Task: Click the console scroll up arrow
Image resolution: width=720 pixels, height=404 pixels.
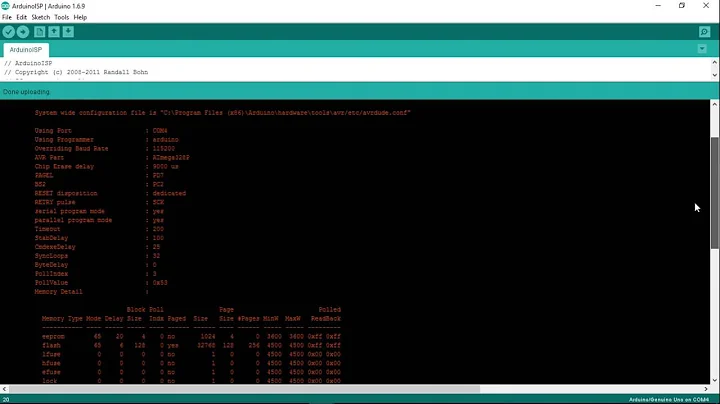Action: point(714,105)
